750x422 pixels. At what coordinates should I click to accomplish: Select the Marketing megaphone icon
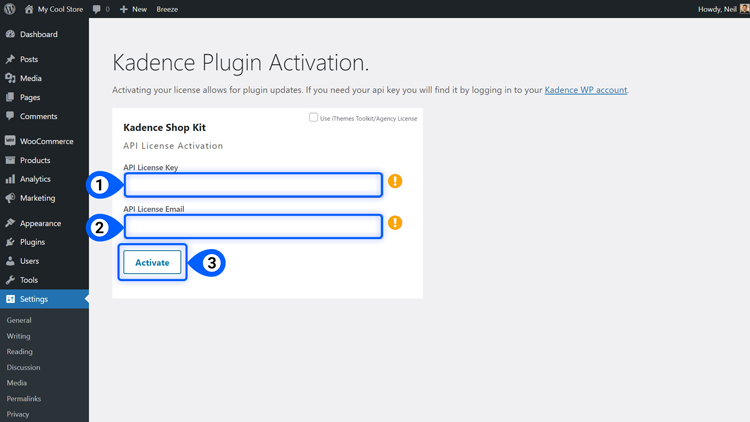10,198
